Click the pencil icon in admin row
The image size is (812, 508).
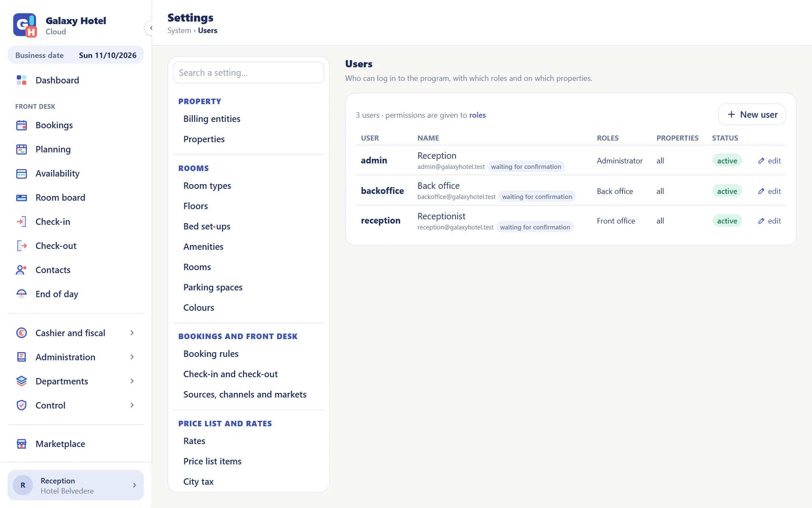point(761,161)
